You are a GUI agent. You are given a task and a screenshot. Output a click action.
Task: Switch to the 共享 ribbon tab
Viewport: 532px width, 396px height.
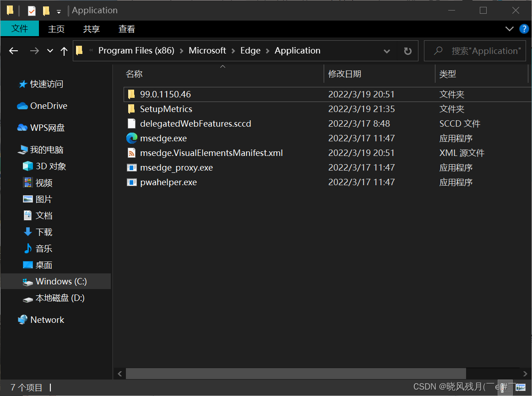pyautogui.click(x=91, y=29)
